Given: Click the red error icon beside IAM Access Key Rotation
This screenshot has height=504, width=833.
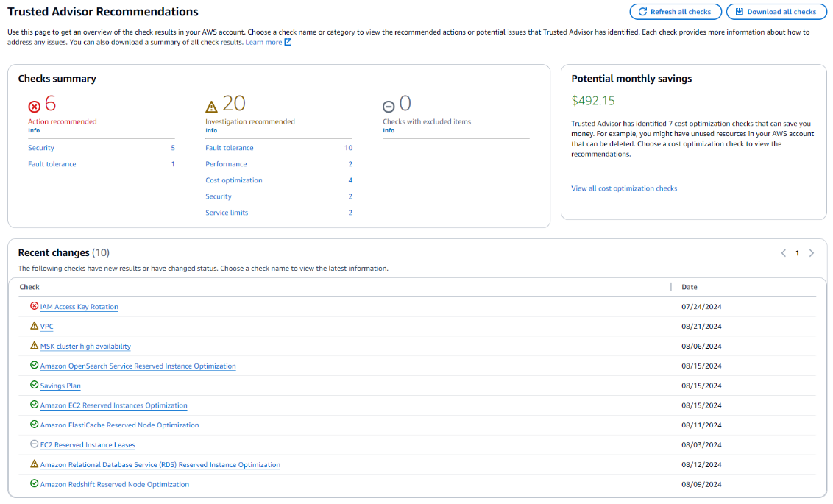Looking at the screenshot, I should point(34,306).
